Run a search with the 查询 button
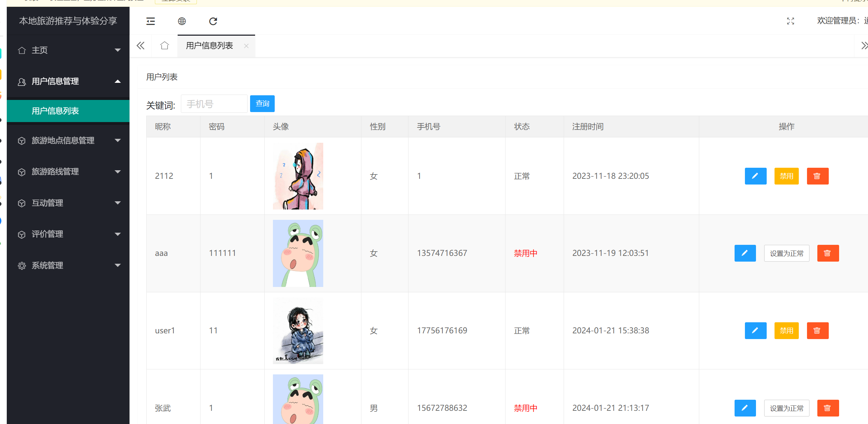Screen dimensions: 868x424 click(x=262, y=104)
